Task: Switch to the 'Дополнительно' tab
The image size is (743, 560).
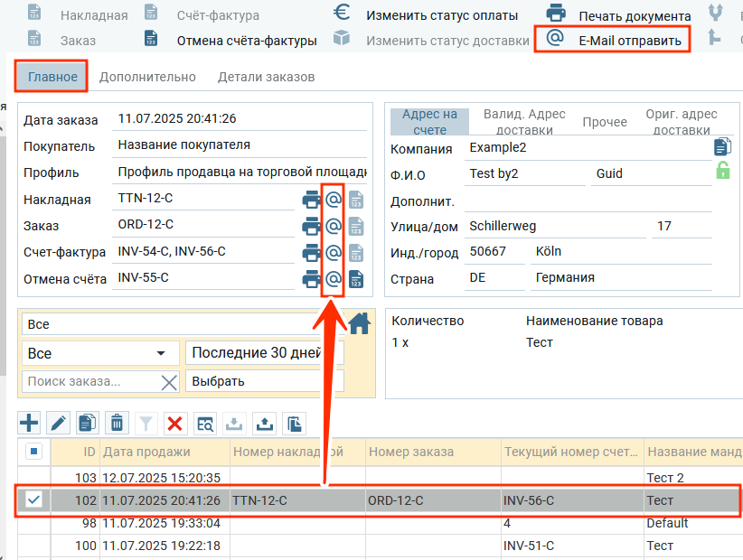Action: click(147, 77)
